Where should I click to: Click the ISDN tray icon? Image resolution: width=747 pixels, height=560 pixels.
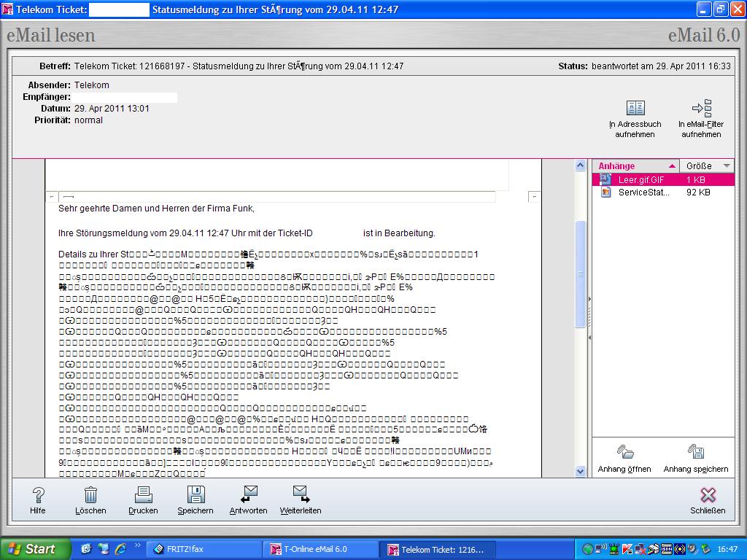[667, 549]
